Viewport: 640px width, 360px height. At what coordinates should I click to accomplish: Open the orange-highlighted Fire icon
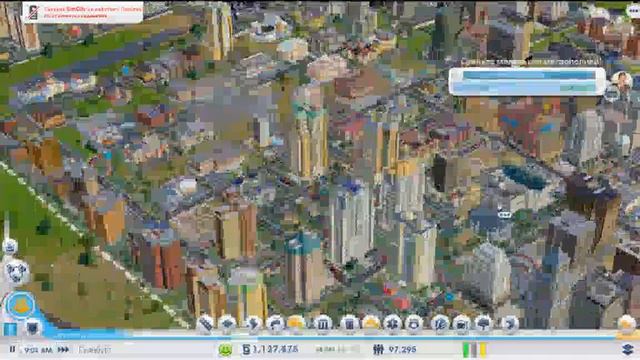click(x=371, y=324)
